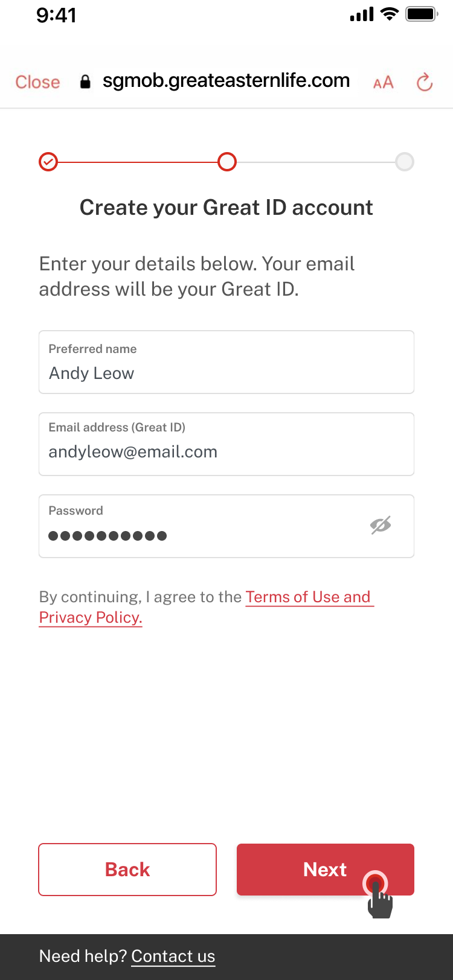Tap the Wi-Fi icon in the status bar
The width and height of the screenshot is (453, 980).
[x=390, y=14]
